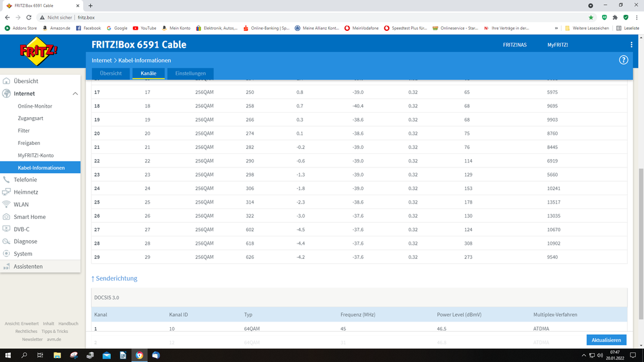Open the three-dot menu in FRITZ!Box header

click(631, 44)
